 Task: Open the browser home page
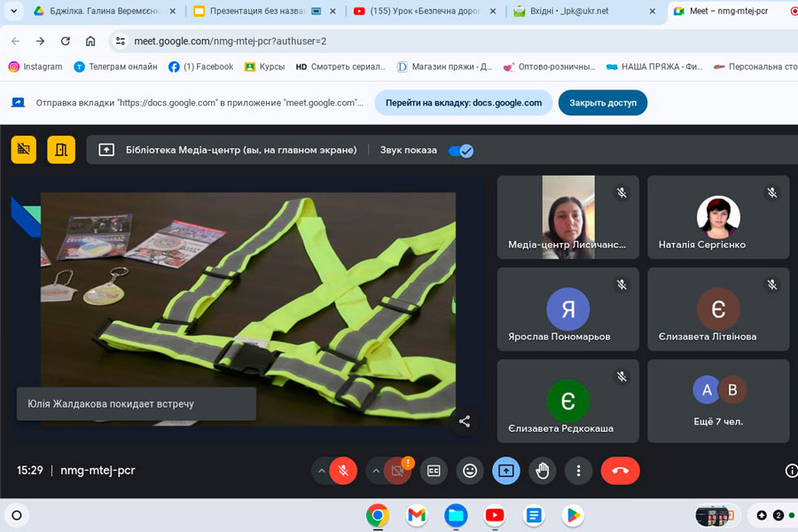(90, 42)
